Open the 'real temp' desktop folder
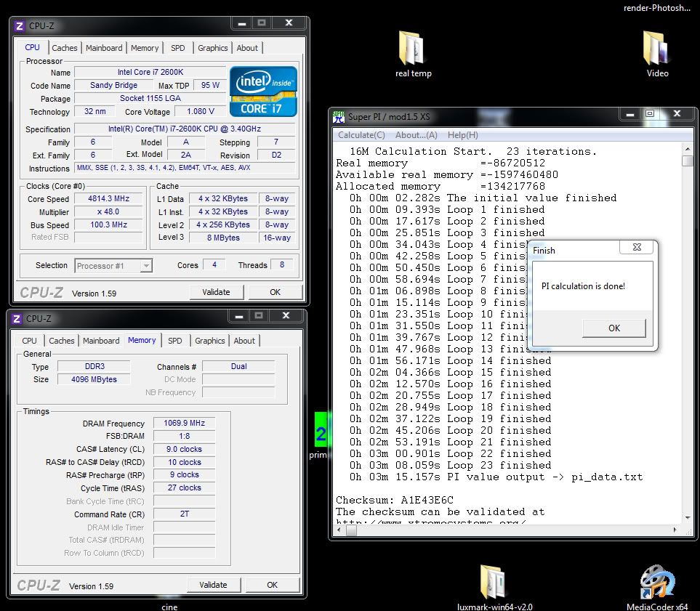 tap(412, 49)
